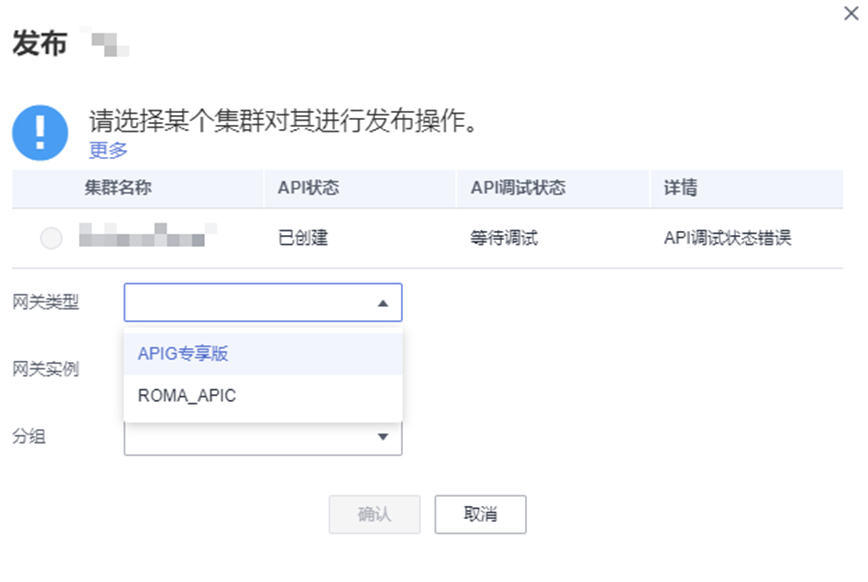Click the 更多 link
This screenshot has height=582, width=868.
pos(108,150)
